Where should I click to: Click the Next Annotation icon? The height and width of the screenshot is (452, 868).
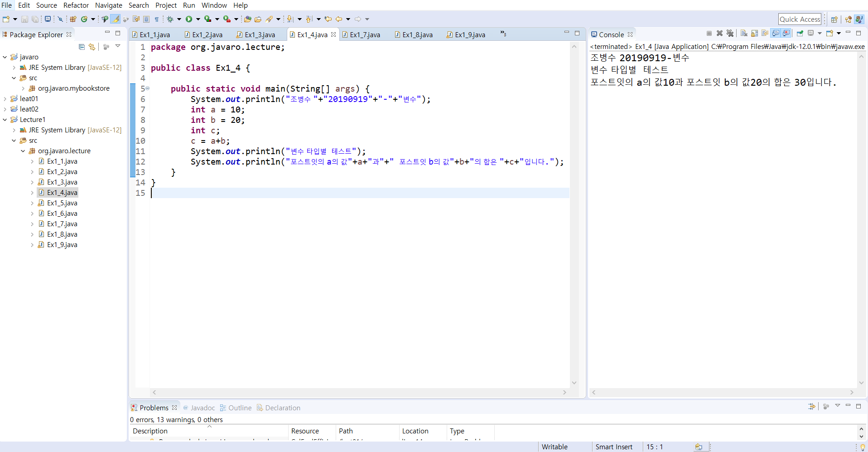(290, 19)
